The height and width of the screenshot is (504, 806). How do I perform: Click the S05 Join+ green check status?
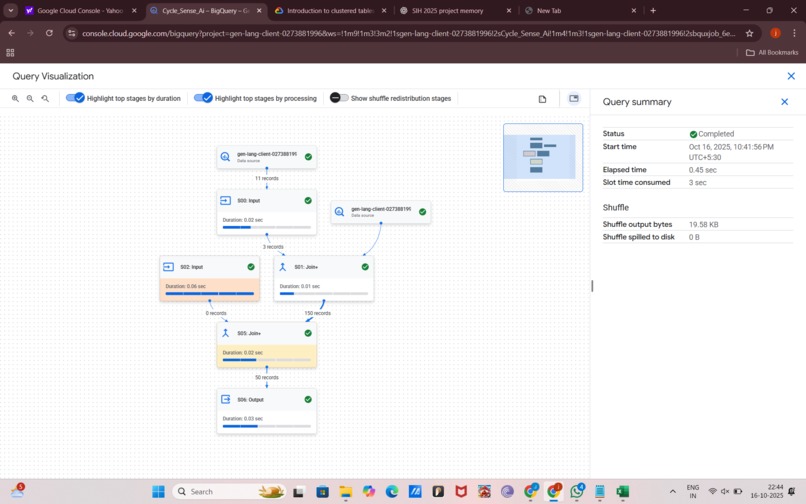(x=308, y=333)
